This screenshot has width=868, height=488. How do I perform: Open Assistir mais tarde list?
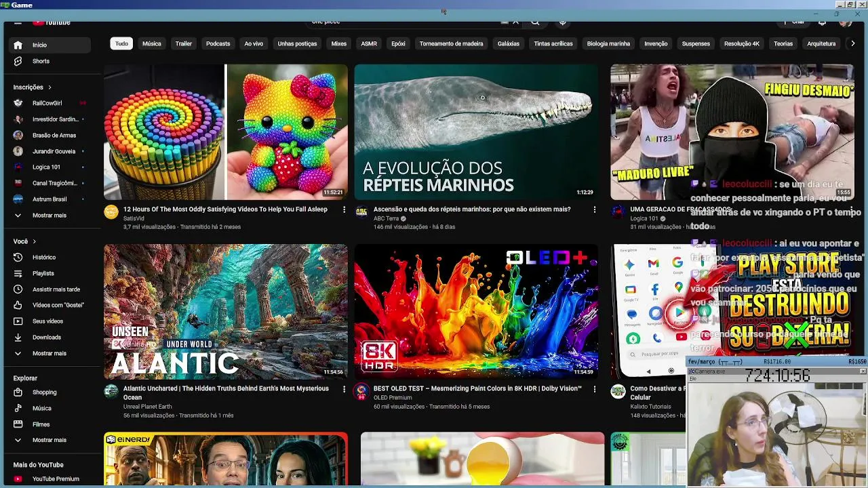coord(49,289)
